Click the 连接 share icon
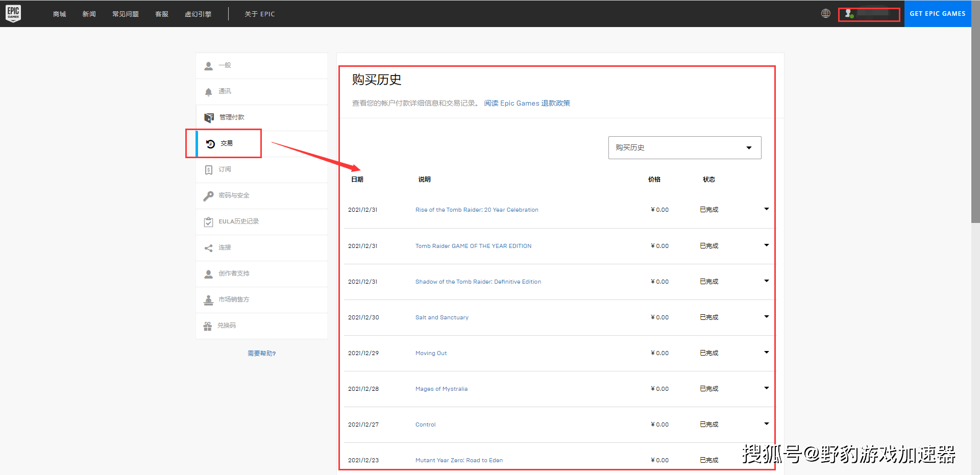Screen dimensions: 980x475 click(208, 247)
